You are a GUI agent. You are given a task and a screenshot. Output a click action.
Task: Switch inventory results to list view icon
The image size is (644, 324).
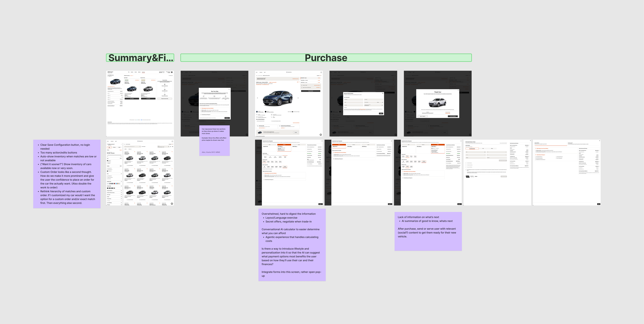[173, 146]
